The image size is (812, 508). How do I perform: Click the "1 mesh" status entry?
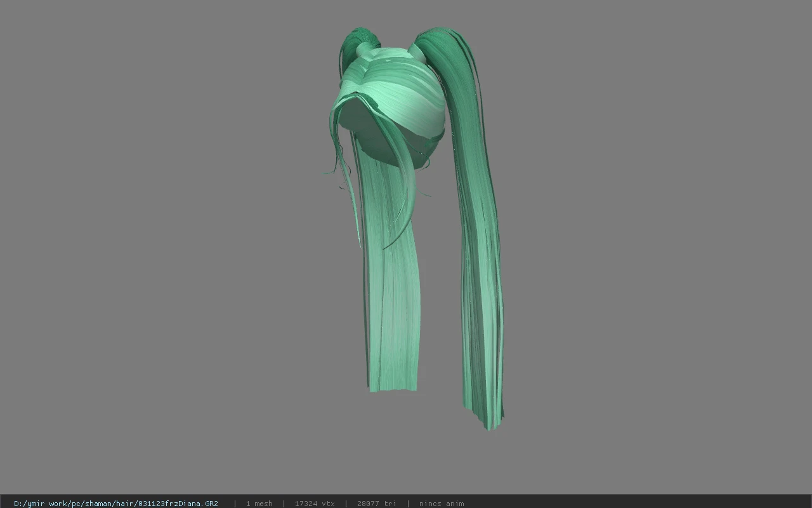tap(259, 504)
